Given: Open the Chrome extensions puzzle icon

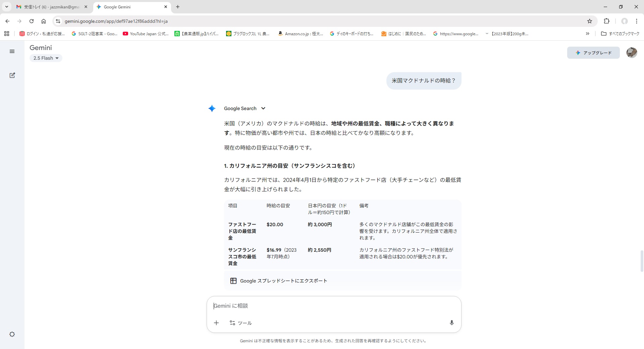Looking at the screenshot, I should (606, 21).
